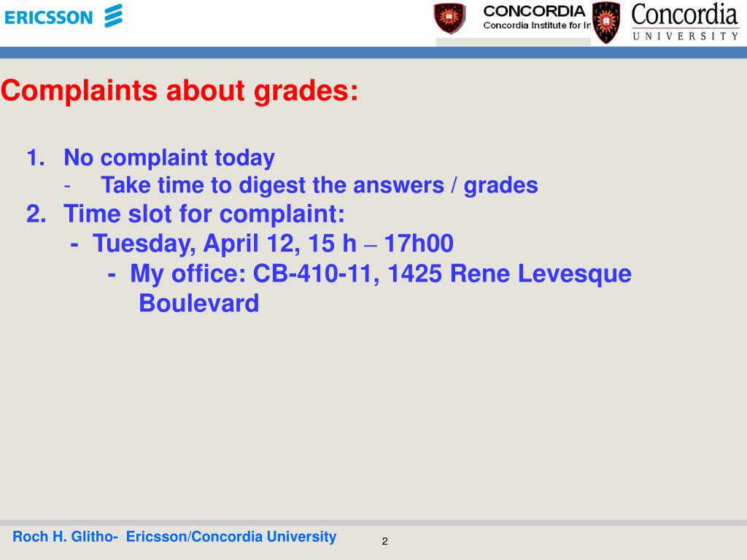747x560 pixels.
Task: Click 'Take time to digest the answers / grades'
Action: [x=320, y=185]
